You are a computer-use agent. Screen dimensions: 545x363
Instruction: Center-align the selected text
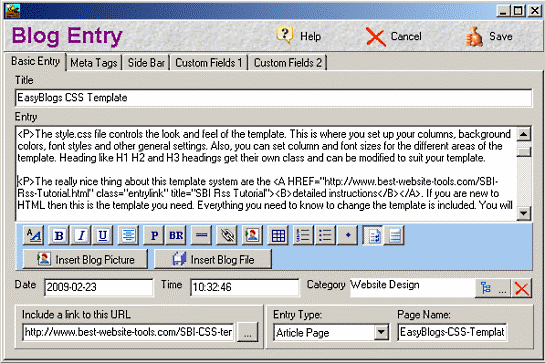coord(128,235)
